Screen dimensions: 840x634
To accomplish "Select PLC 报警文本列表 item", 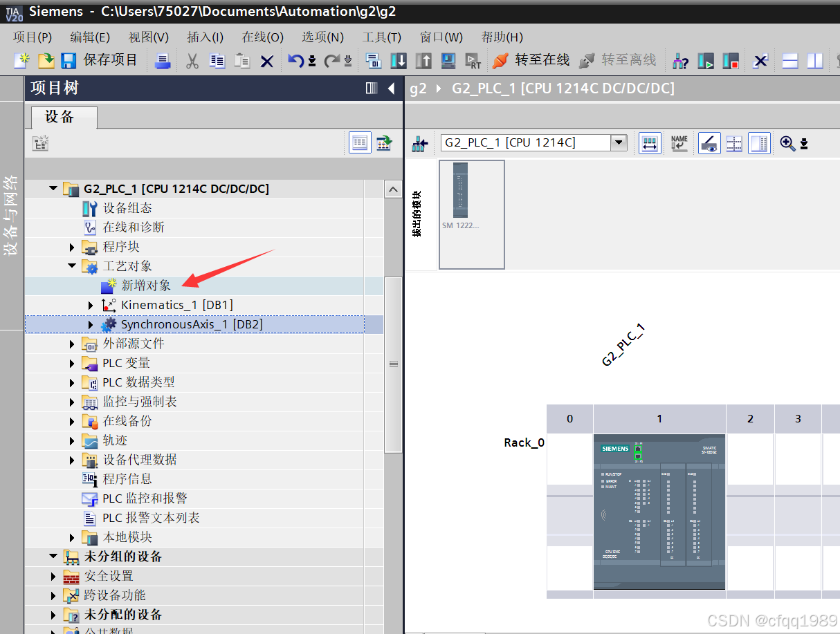I will 151,518.
